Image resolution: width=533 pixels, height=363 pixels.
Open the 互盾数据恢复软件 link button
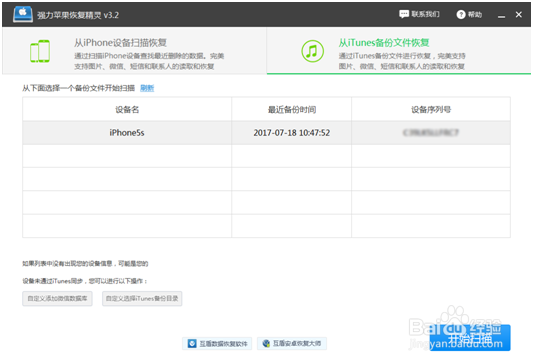(217, 344)
